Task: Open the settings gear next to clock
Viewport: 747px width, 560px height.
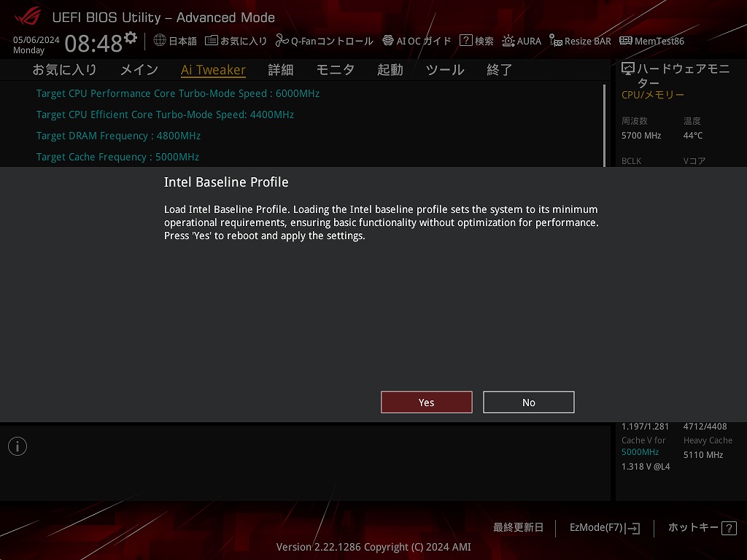Action: (x=131, y=38)
